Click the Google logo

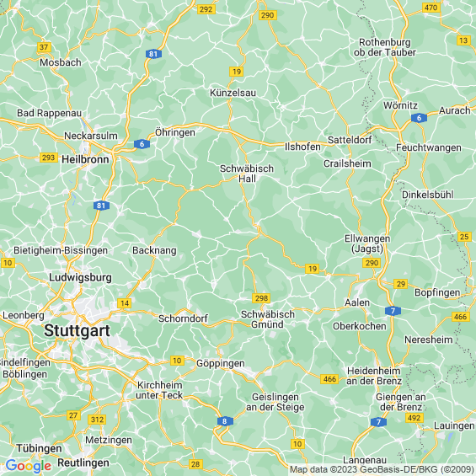(29, 466)
